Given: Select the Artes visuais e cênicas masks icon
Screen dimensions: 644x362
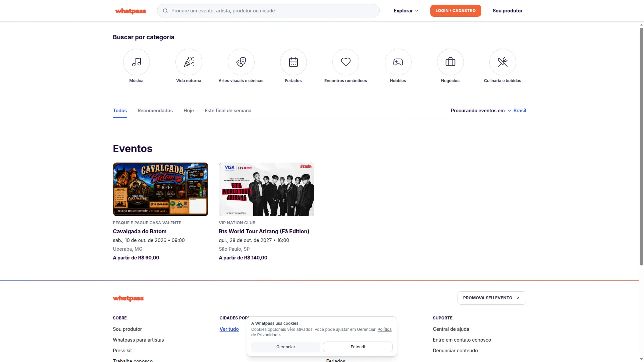Looking at the screenshot, I should 241,62.
